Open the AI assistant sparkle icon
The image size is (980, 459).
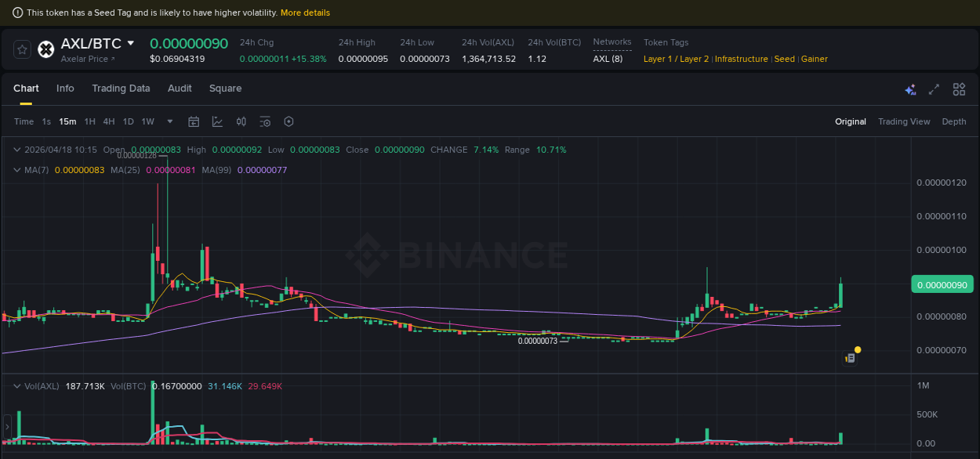coord(910,89)
